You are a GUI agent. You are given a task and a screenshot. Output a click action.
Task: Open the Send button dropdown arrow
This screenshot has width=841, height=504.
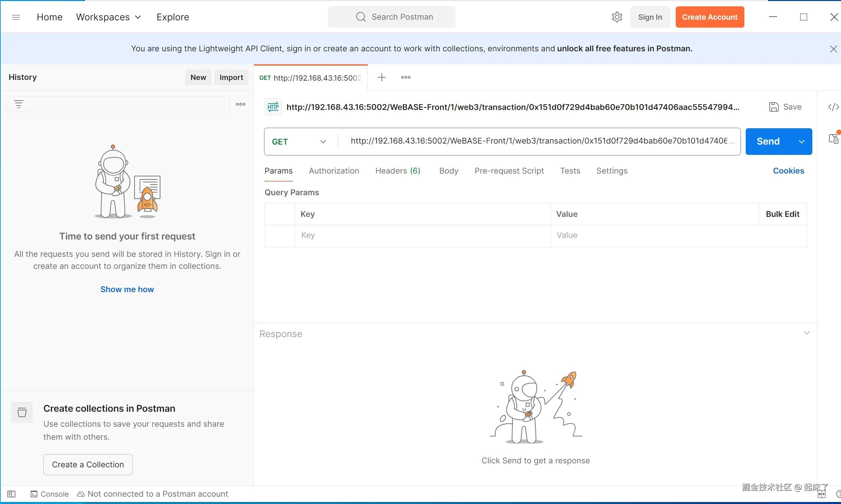pyautogui.click(x=802, y=142)
